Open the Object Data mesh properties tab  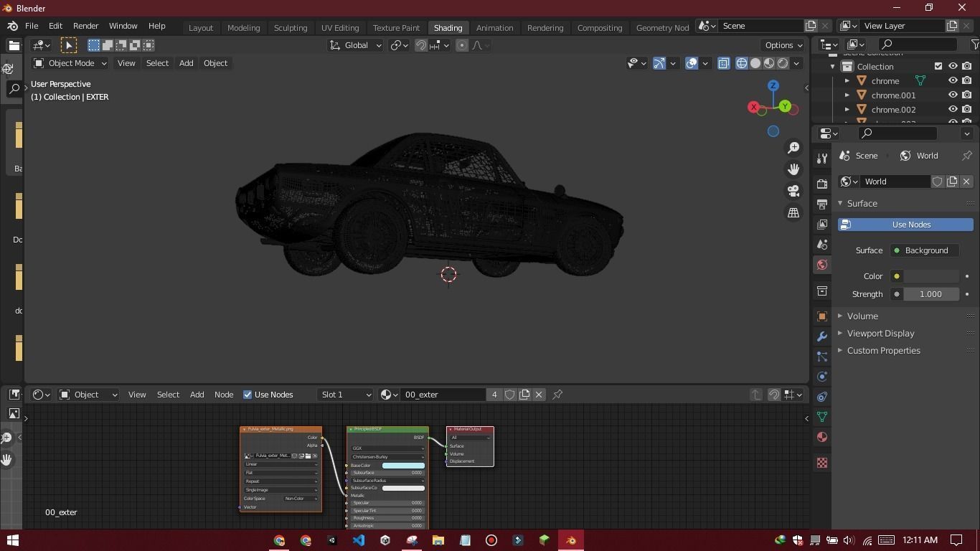(822, 417)
